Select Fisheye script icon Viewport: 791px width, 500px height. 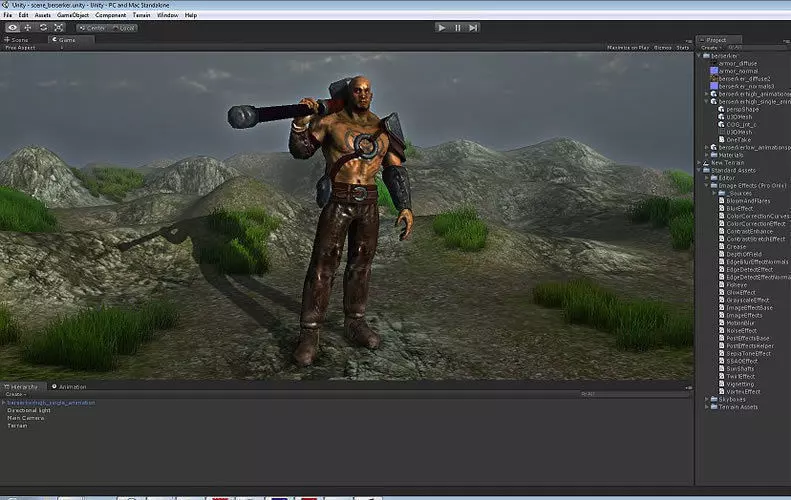click(721, 285)
